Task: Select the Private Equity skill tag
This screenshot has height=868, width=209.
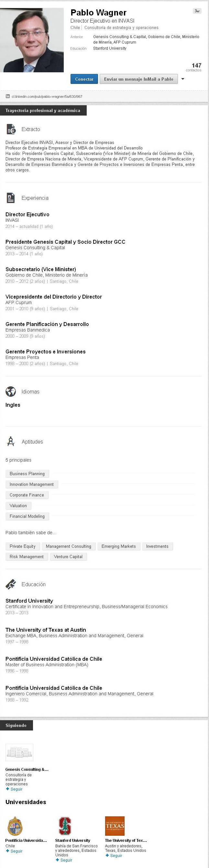Action: pos(23,546)
